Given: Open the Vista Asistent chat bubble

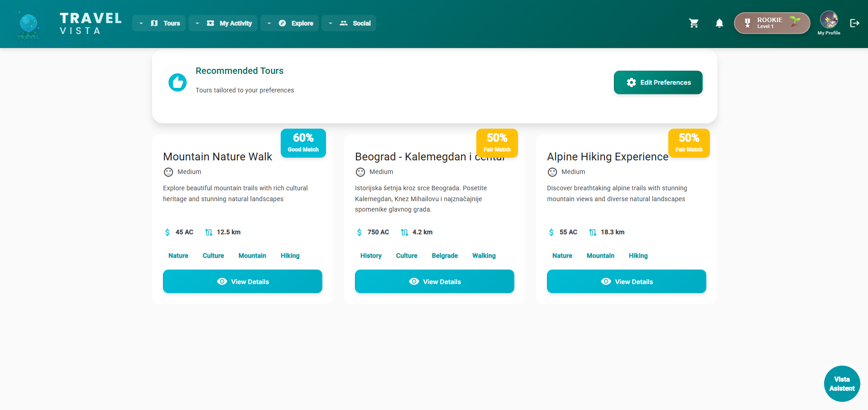Looking at the screenshot, I should tap(842, 384).
